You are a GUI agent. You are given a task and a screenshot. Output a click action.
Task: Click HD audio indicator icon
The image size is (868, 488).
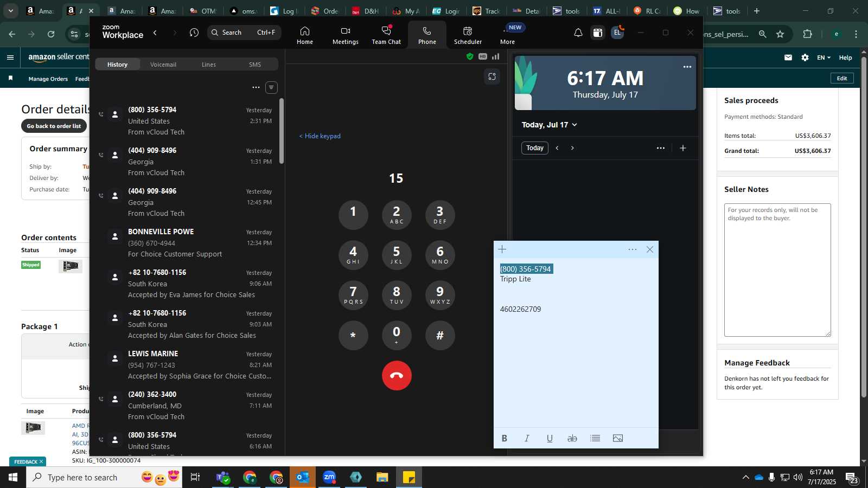click(483, 56)
